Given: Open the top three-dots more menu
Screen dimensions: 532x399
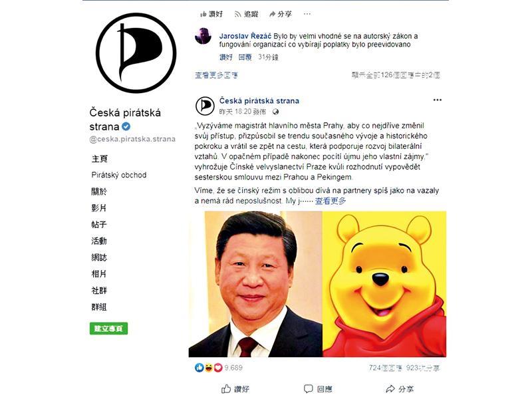Looking at the screenshot, I should click(x=307, y=14).
